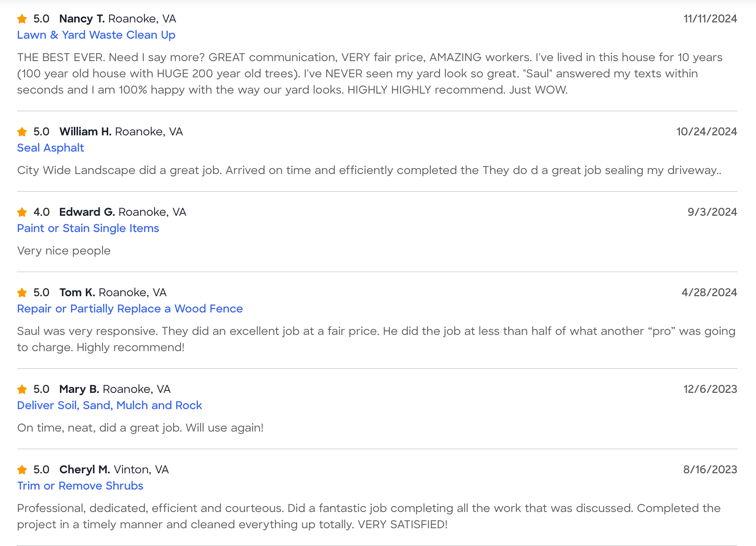Open Repair or Partially Replace a Wood Fence

click(130, 309)
